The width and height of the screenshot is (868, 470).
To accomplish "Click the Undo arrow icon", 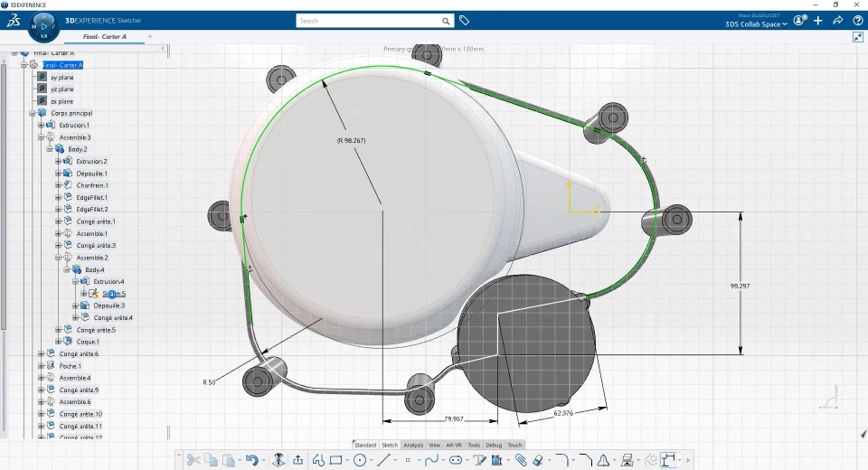I will tap(252, 459).
